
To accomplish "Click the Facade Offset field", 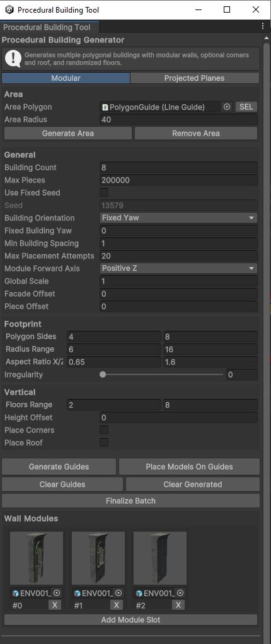I will coord(179,294).
